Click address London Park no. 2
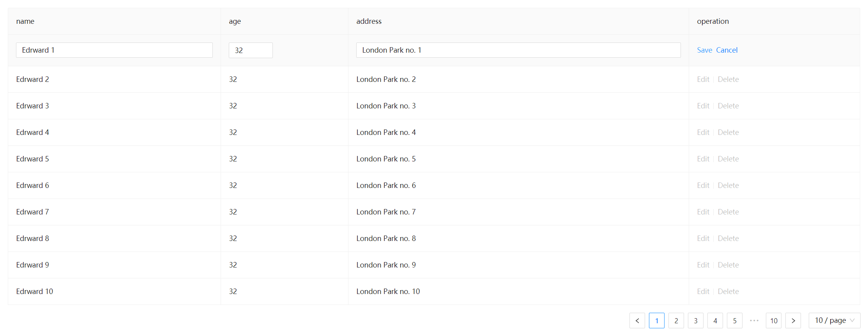The width and height of the screenshot is (868, 333). pos(386,80)
